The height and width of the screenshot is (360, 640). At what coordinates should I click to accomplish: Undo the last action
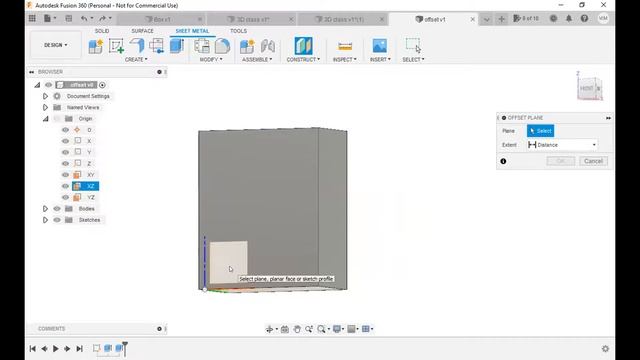point(84,18)
